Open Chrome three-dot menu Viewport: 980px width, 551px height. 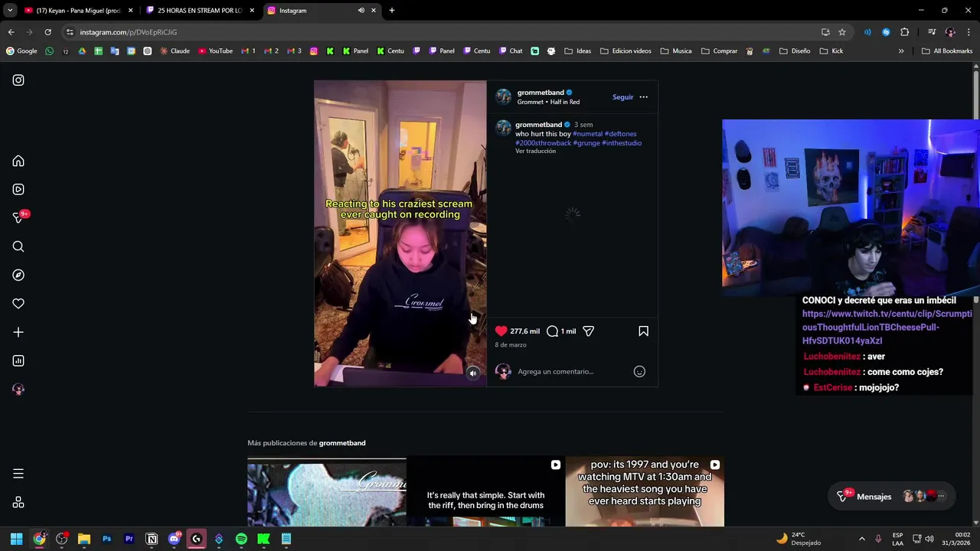(x=969, y=32)
